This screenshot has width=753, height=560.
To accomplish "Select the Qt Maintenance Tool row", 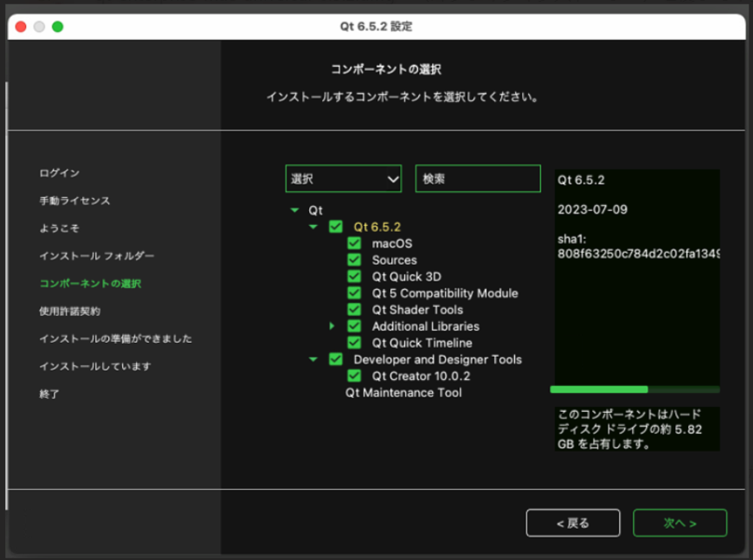I will coord(403,393).
